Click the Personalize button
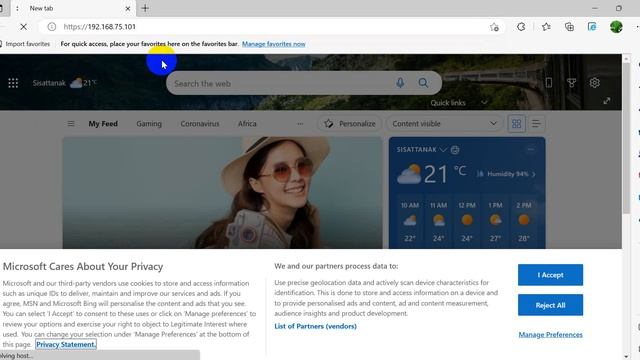 coord(350,123)
